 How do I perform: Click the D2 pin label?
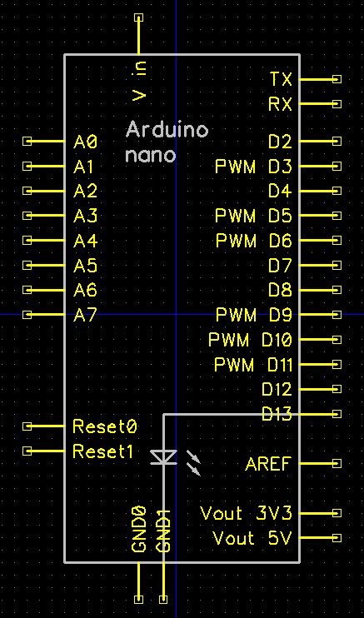[x=281, y=141]
